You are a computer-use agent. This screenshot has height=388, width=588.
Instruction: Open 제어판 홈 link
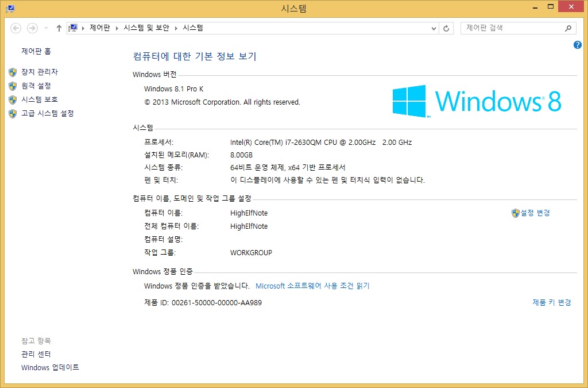[x=36, y=51]
